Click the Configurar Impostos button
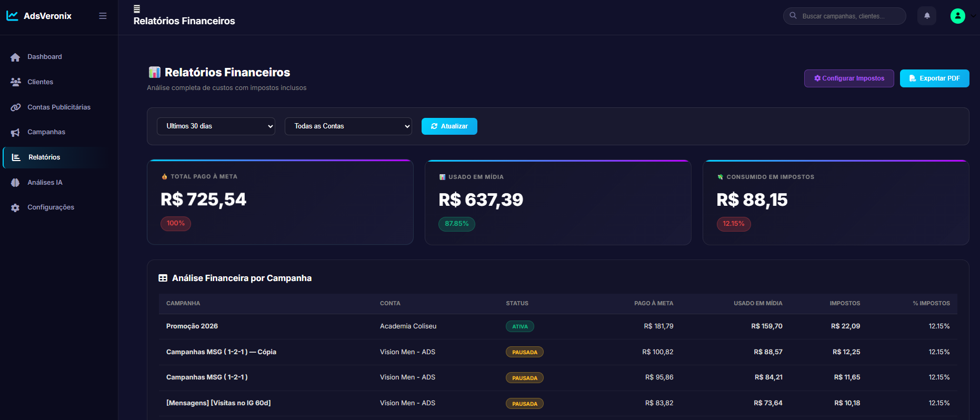980x420 pixels. [x=848, y=78]
